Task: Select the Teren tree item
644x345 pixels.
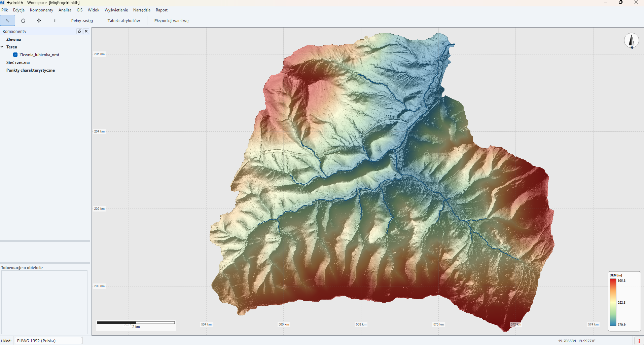Action: tap(12, 47)
